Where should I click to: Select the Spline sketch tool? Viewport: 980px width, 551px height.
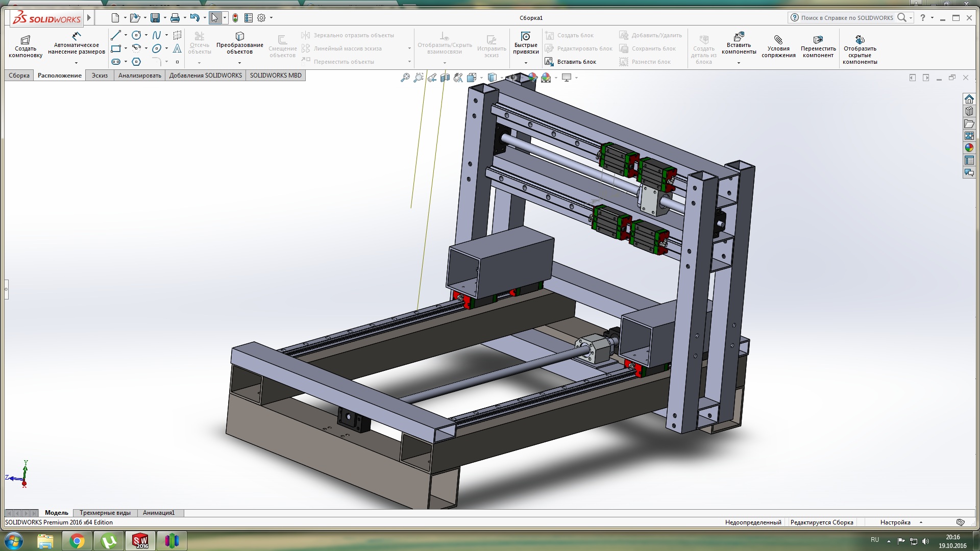point(157,35)
